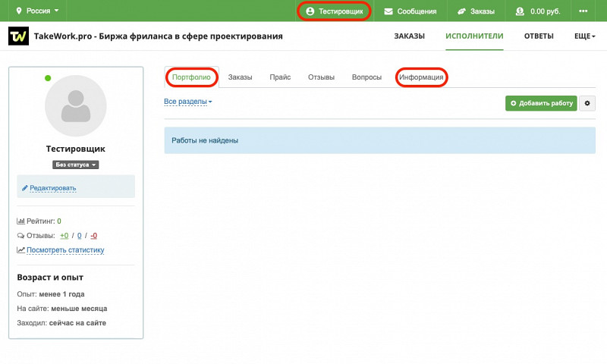Click the 0.00 руб. balance icon
This screenshot has height=364, width=607.
pos(520,11)
